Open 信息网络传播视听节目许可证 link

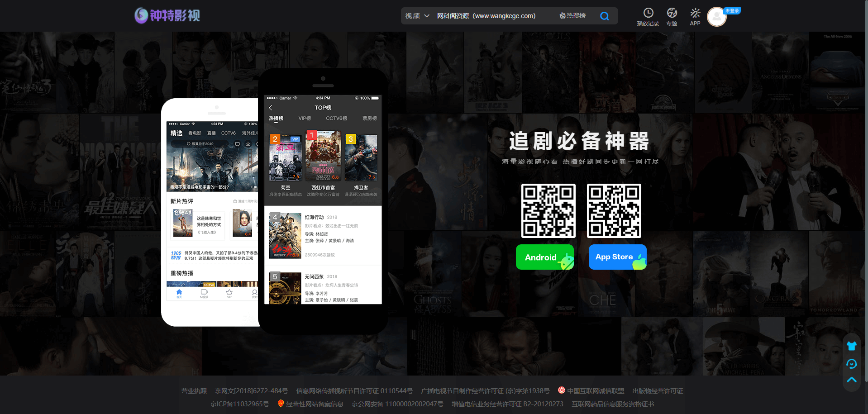tap(354, 391)
